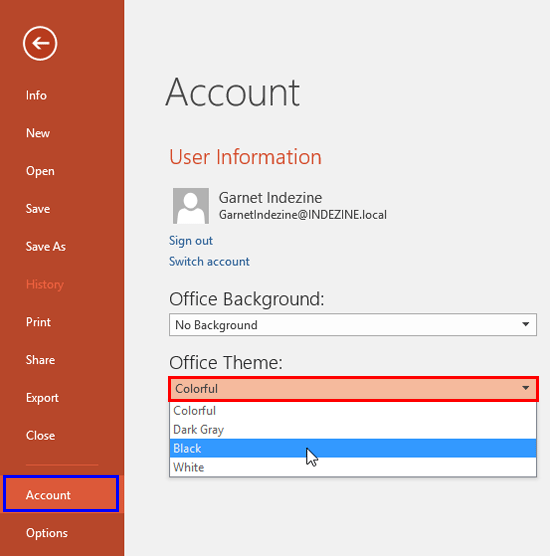Open the Export page
Image resolution: width=550 pixels, height=556 pixels.
pos(42,398)
